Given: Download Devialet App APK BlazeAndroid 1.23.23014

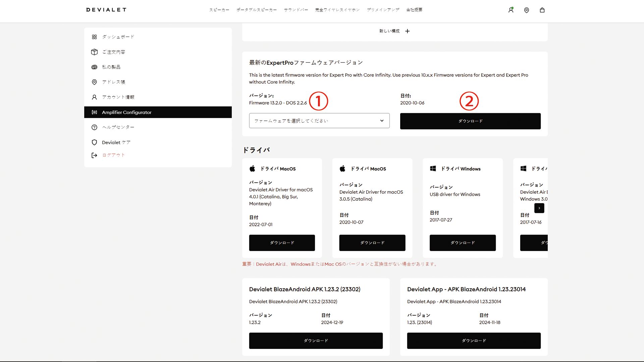Looking at the screenshot, I should pyautogui.click(x=474, y=341).
